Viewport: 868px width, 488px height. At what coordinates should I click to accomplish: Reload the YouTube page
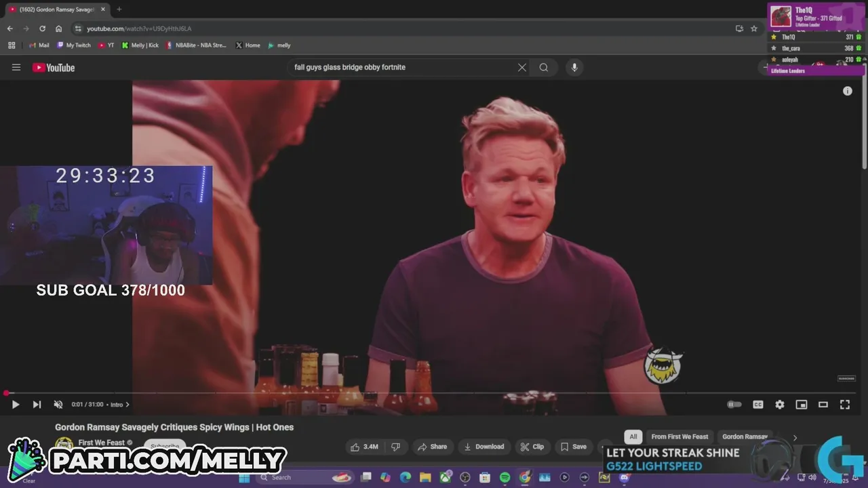pyautogui.click(x=42, y=28)
